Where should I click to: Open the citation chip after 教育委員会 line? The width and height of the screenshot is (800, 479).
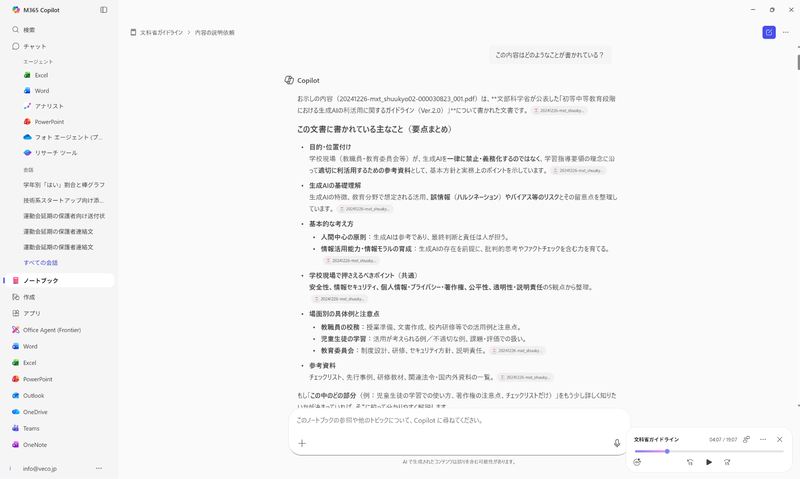(517, 350)
